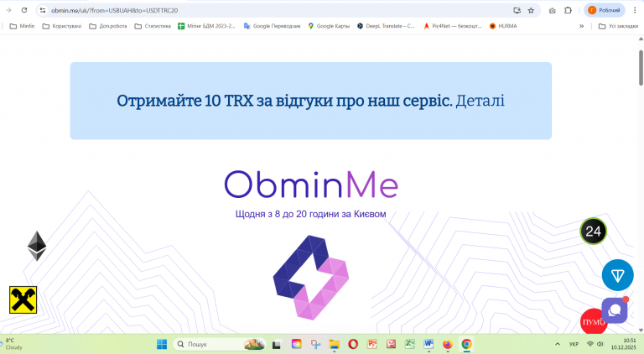Open Chrome three-dot menu
This screenshot has height=354, width=644.
coord(635,10)
